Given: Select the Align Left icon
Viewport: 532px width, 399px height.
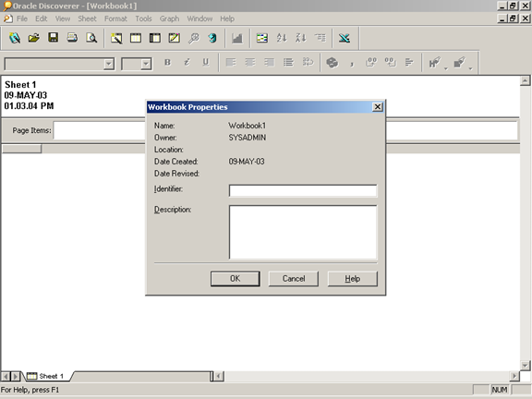Looking at the screenshot, I should (x=231, y=63).
